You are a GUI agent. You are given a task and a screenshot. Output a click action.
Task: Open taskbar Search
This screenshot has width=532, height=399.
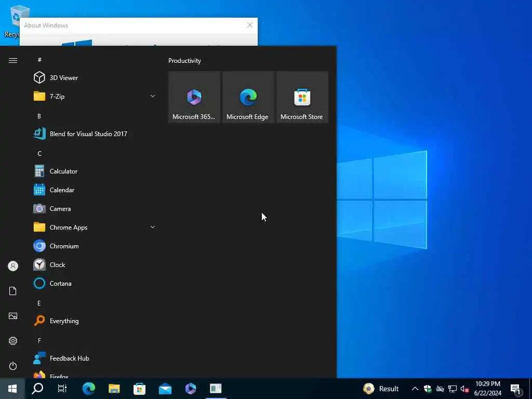(x=37, y=389)
